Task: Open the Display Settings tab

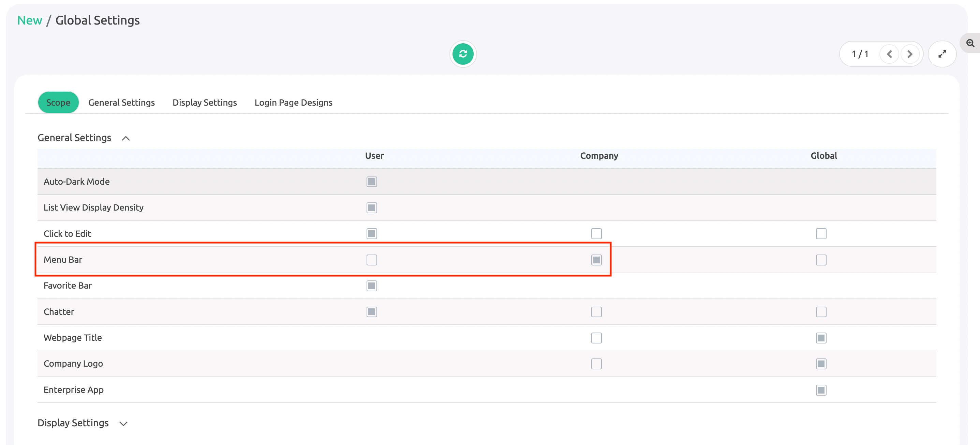Action: (x=204, y=103)
